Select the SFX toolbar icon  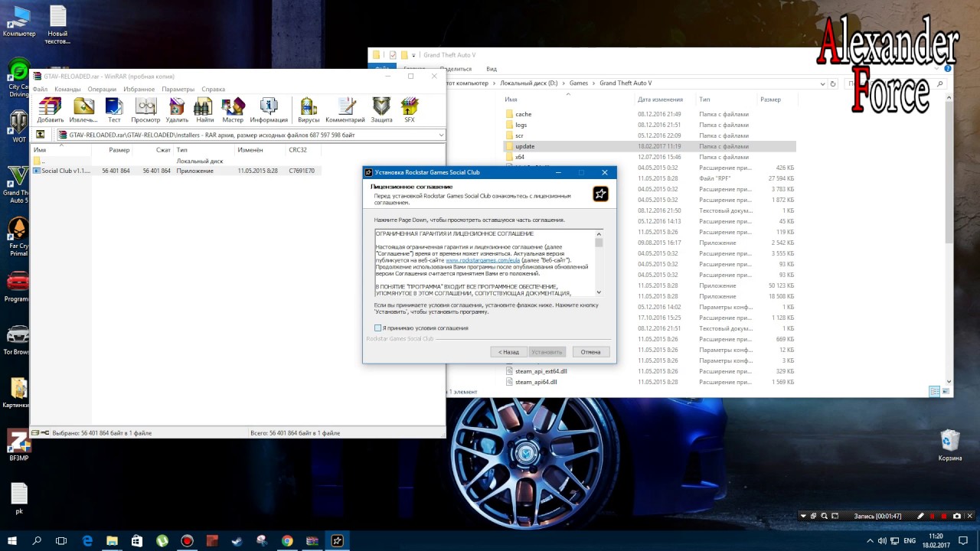[x=410, y=109]
